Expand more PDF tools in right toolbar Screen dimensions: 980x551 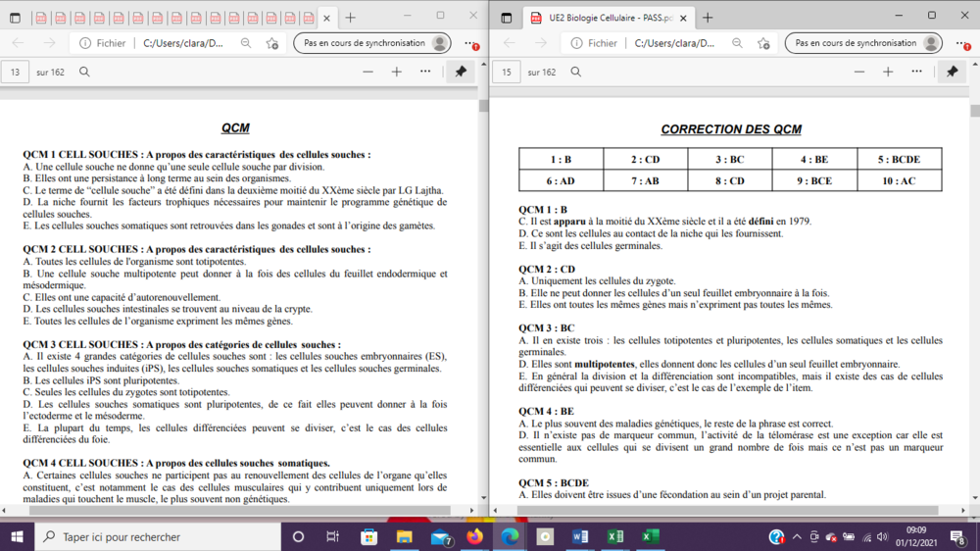[x=916, y=72]
